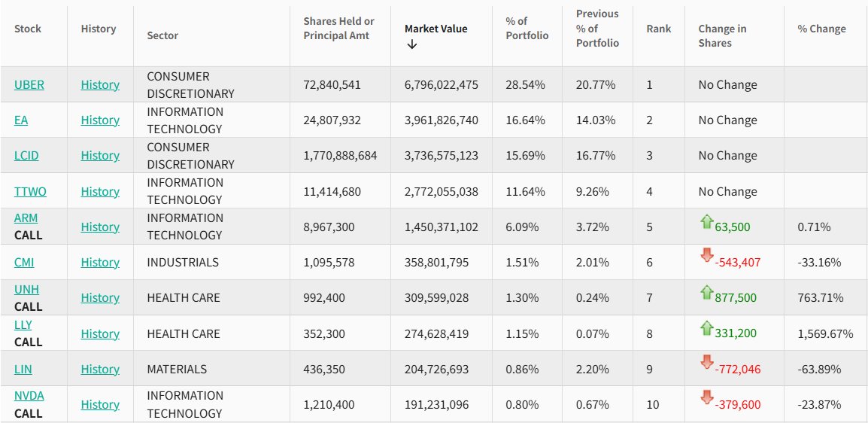The width and height of the screenshot is (868, 423).
Task: Click red down arrow in CMI row
Action: tap(706, 256)
